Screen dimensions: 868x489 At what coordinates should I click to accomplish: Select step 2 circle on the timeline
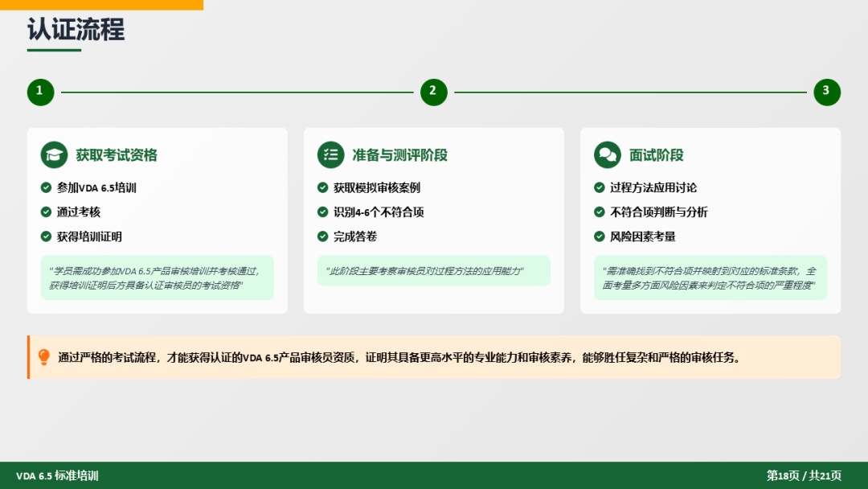pyautogui.click(x=433, y=92)
